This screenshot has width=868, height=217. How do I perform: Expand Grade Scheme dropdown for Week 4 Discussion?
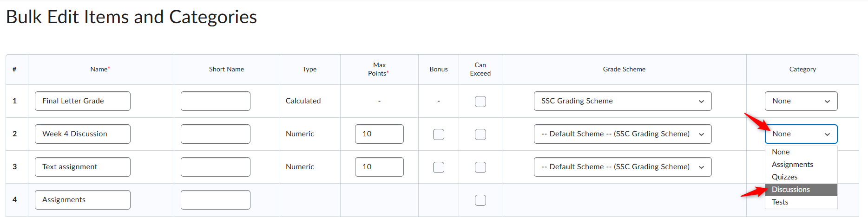click(x=623, y=134)
